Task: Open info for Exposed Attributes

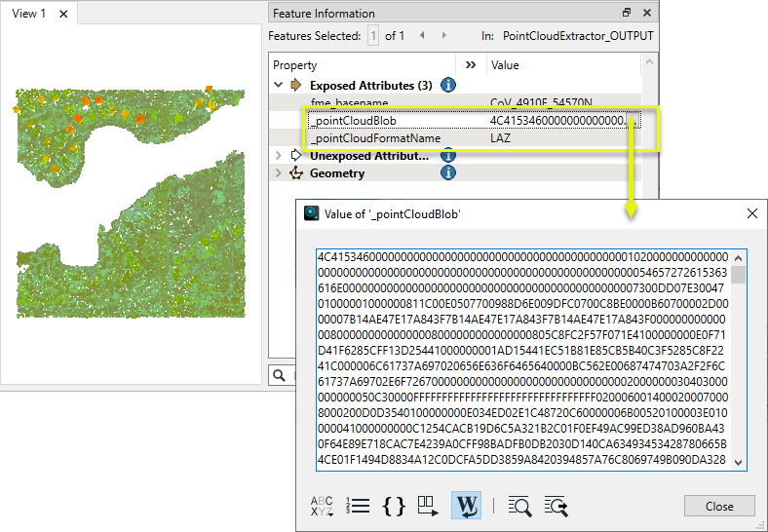Action: pyautogui.click(x=448, y=86)
